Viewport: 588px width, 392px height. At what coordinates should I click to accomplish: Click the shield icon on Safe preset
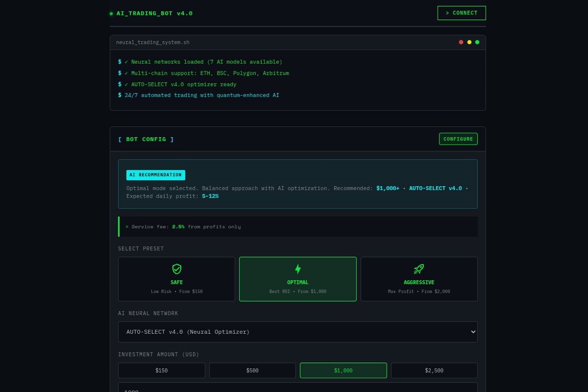tap(177, 269)
